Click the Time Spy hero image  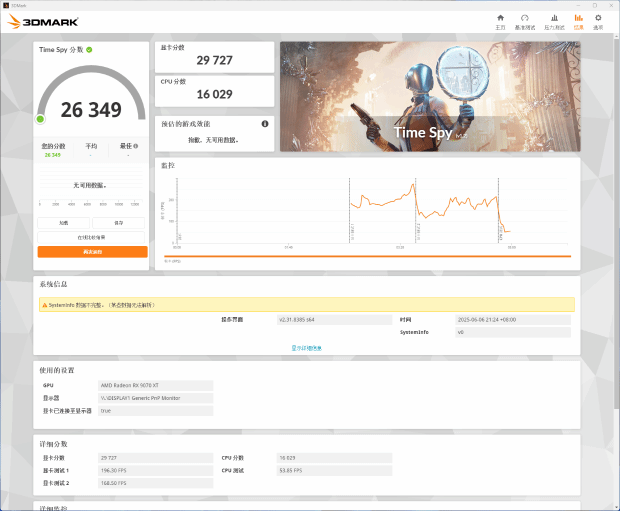(x=430, y=97)
